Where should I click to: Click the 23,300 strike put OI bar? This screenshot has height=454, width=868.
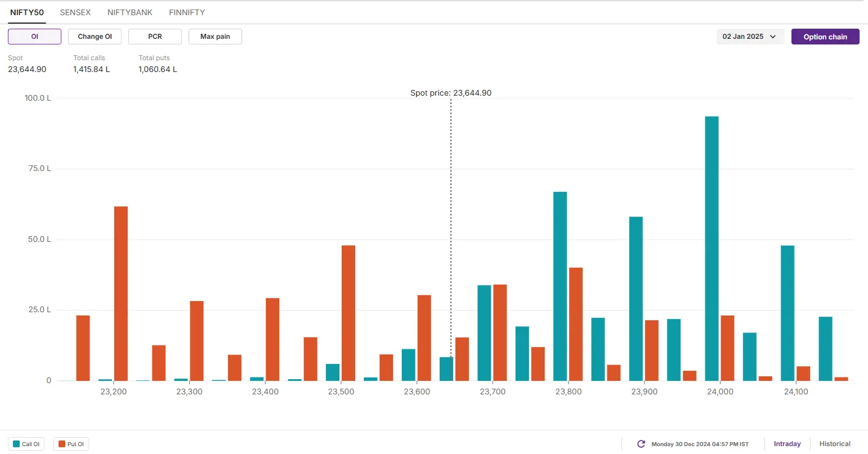pyautogui.click(x=197, y=341)
